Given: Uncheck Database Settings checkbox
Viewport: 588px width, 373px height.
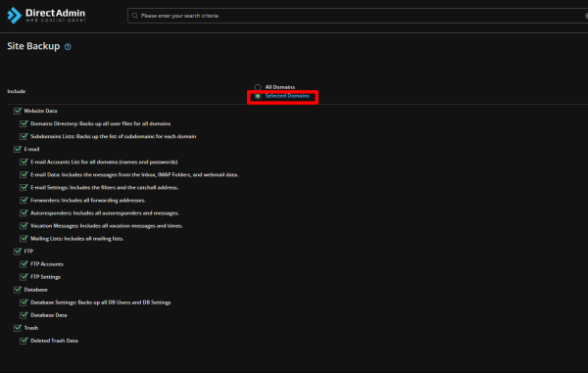Looking at the screenshot, I should (24, 303).
